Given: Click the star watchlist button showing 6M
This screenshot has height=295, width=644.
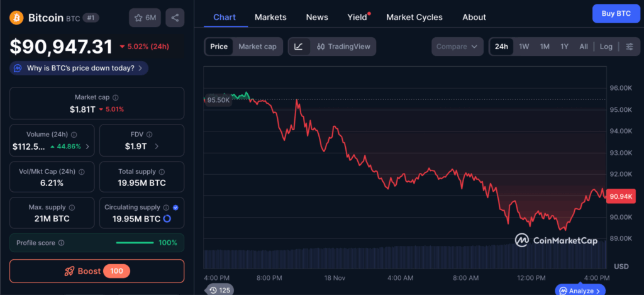Looking at the screenshot, I should click(x=145, y=18).
